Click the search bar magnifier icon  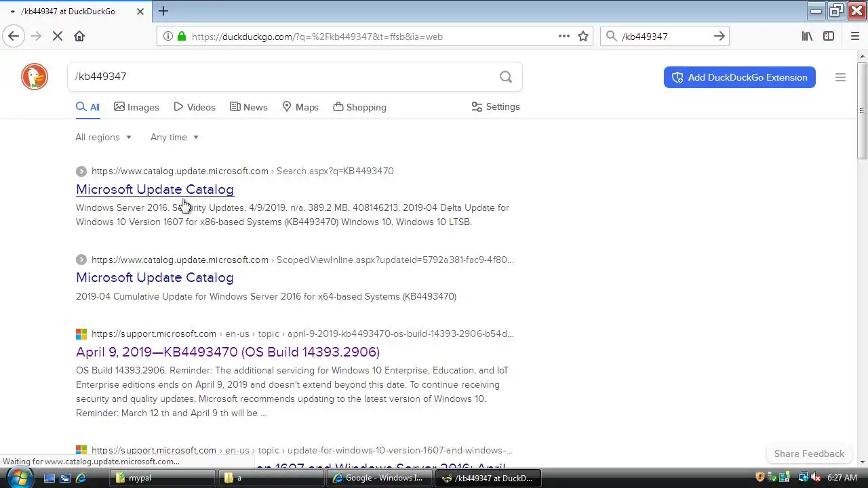[x=611, y=37]
